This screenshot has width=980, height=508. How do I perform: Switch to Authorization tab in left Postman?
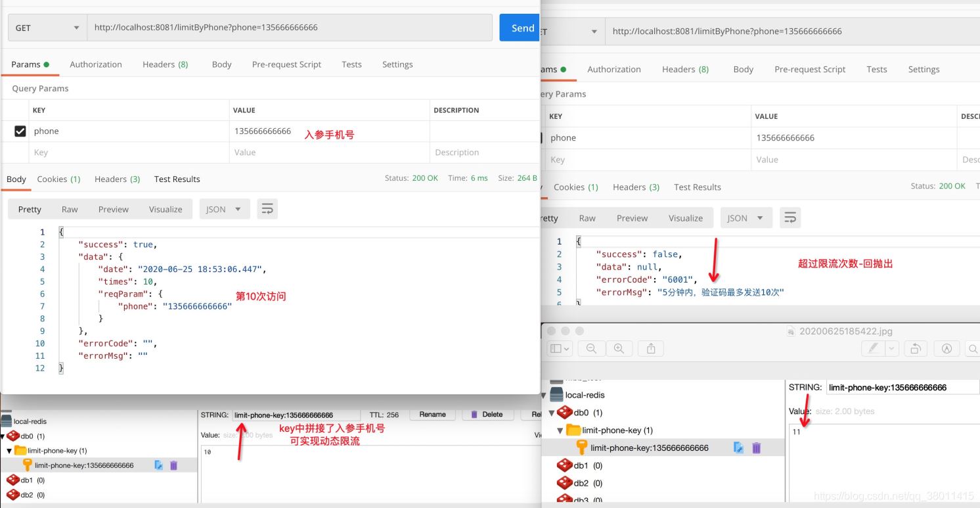click(x=96, y=64)
